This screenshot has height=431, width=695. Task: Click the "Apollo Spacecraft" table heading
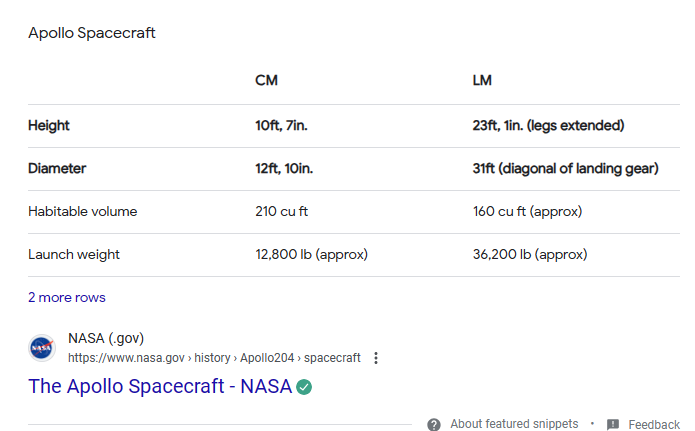92,33
